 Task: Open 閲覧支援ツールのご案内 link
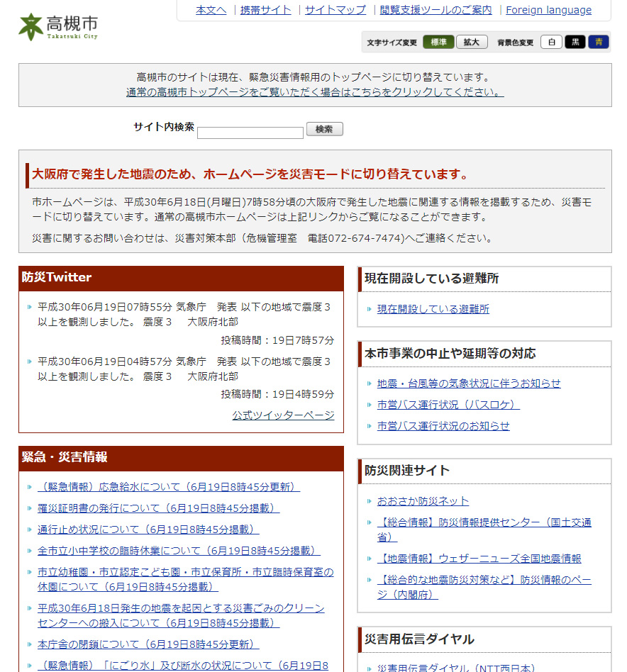click(x=435, y=10)
